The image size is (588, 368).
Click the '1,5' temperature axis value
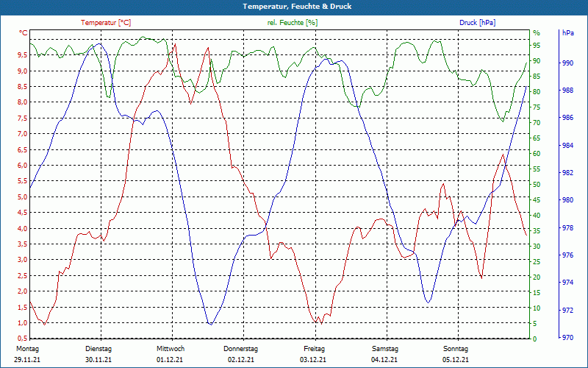click(x=23, y=307)
